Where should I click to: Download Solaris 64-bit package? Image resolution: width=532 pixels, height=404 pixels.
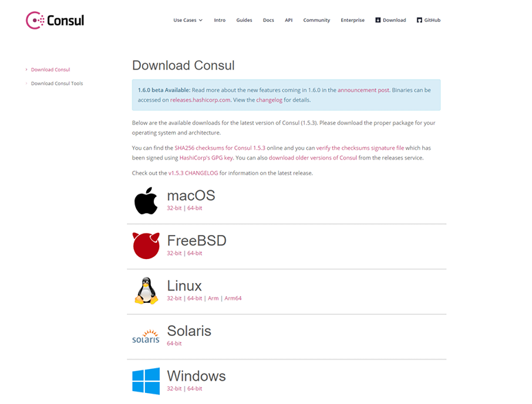click(174, 344)
